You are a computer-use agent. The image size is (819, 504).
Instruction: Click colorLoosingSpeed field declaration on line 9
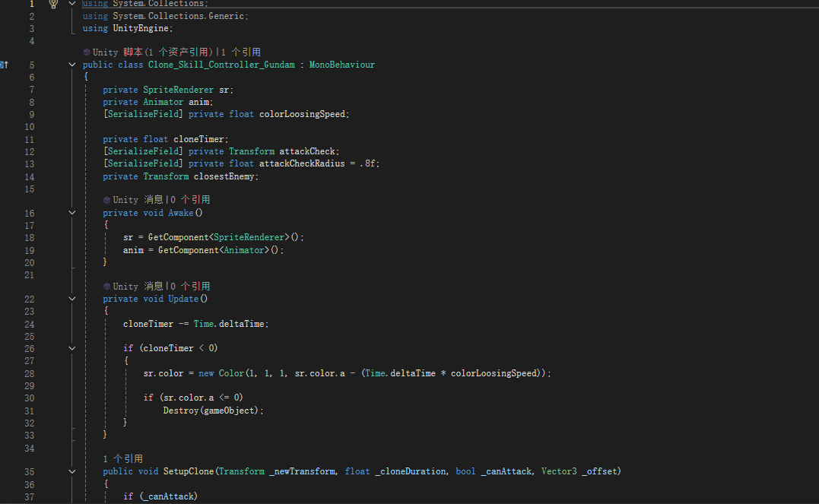tap(303, 114)
